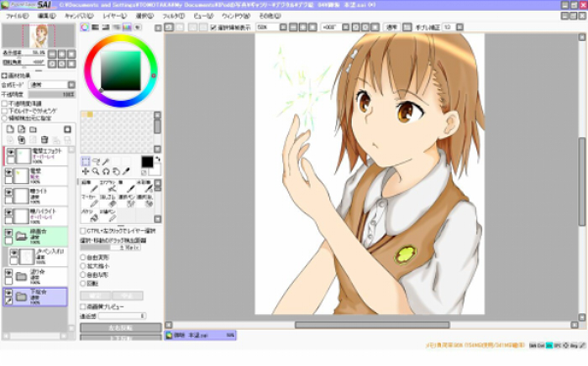Click the color wheel panel icon

85,28
